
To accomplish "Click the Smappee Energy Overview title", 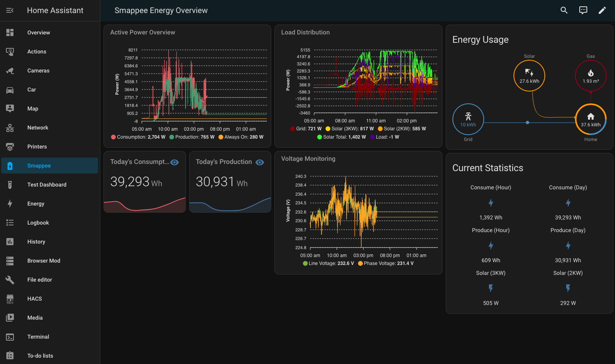I will pyautogui.click(x=161, y=10).
